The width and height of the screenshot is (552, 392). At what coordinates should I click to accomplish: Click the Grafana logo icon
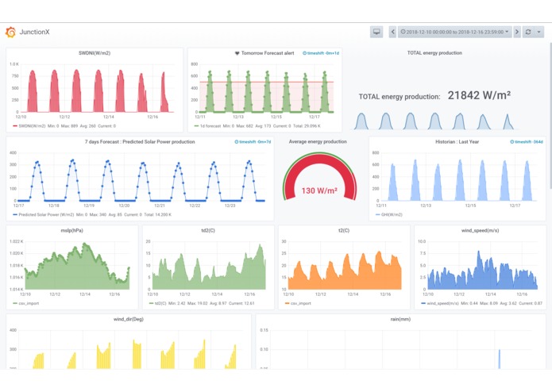point(10,32)
